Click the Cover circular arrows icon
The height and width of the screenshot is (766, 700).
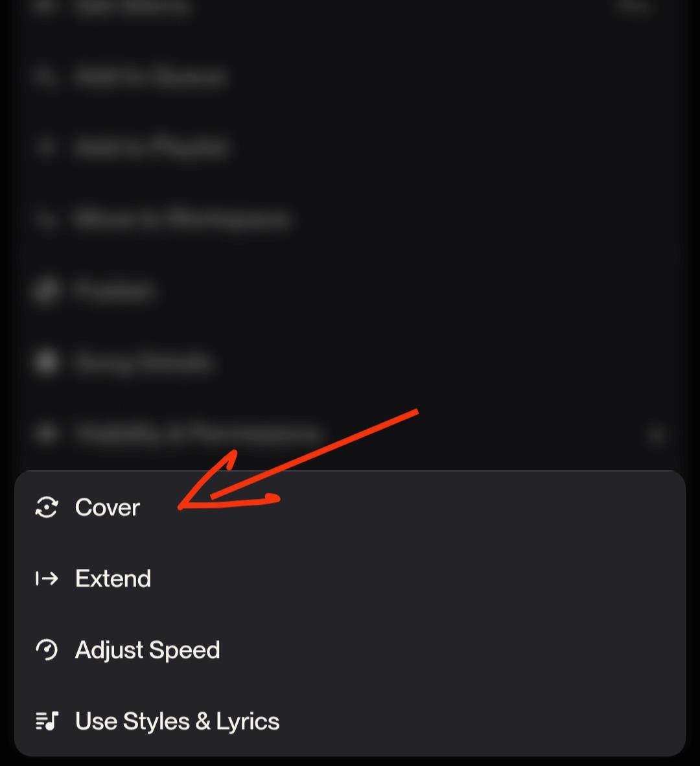click(x=47, y=507)
